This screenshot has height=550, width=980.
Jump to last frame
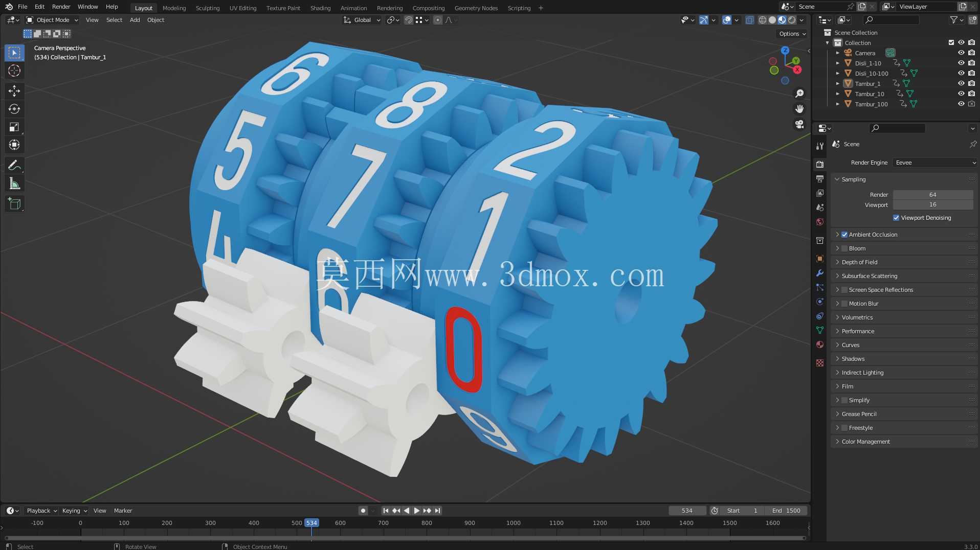click(x=437, y=511)
